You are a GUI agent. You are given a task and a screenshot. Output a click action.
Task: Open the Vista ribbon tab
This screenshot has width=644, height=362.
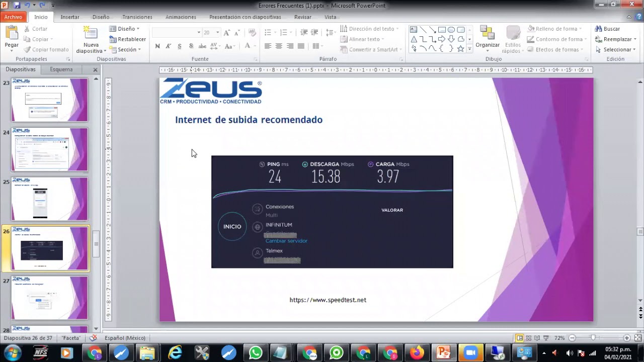point(331,17)
